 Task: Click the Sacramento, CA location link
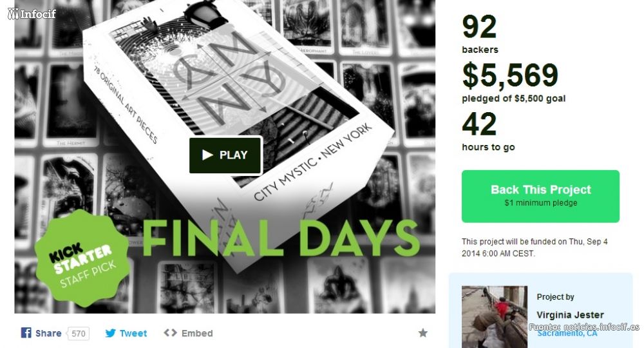tap(567, 334)
